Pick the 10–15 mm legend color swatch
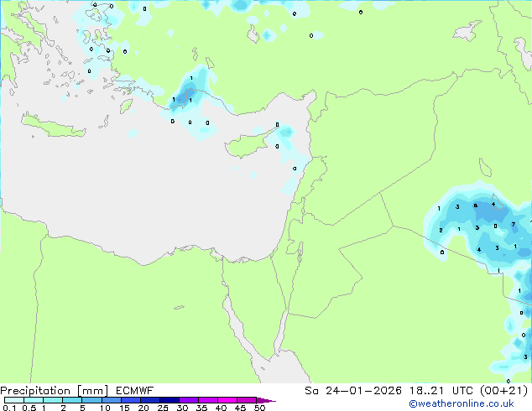The width and height of the screenshot is (532, 411). pyautogui.click(x=111, y=400)
